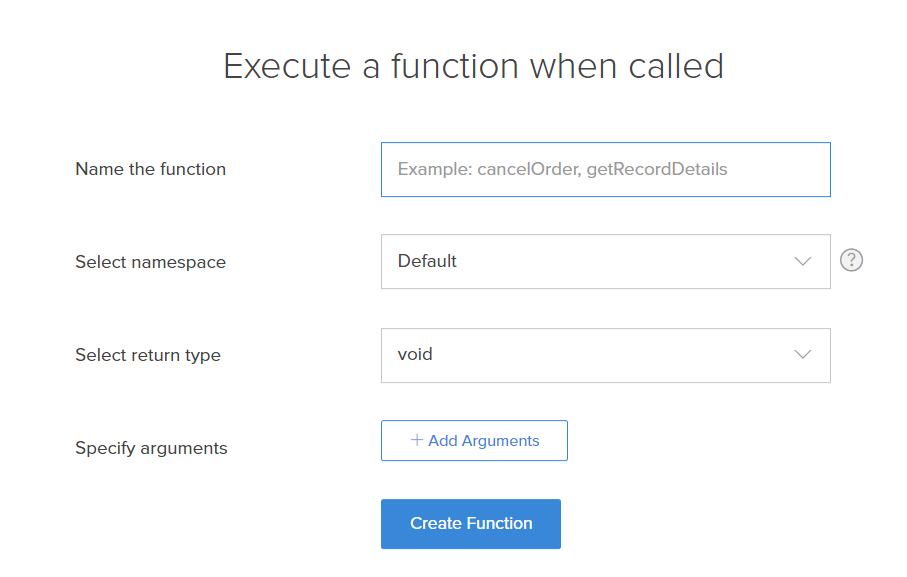
Task: Click the 'Create Function' button text
Action: click(471, 524)
